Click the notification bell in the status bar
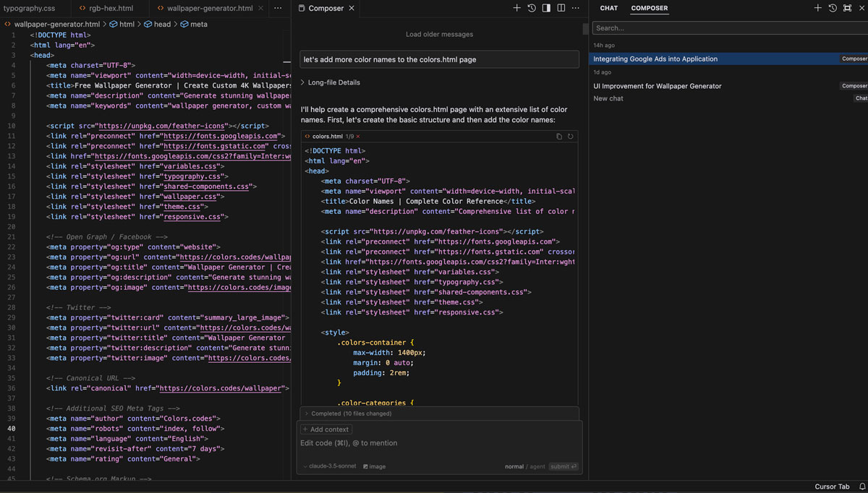Image resolution: width=868 pixels, height=493 pixels. click(x=861, y=486)
